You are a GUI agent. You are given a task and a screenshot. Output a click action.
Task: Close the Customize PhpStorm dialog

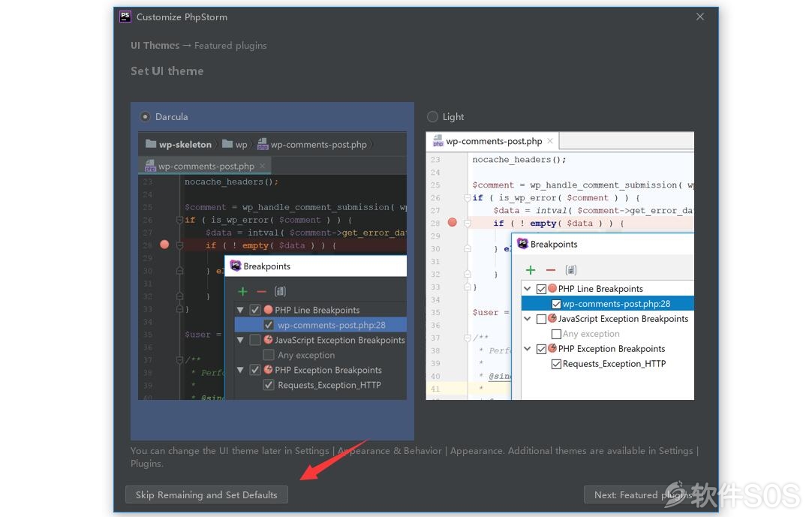700,17
